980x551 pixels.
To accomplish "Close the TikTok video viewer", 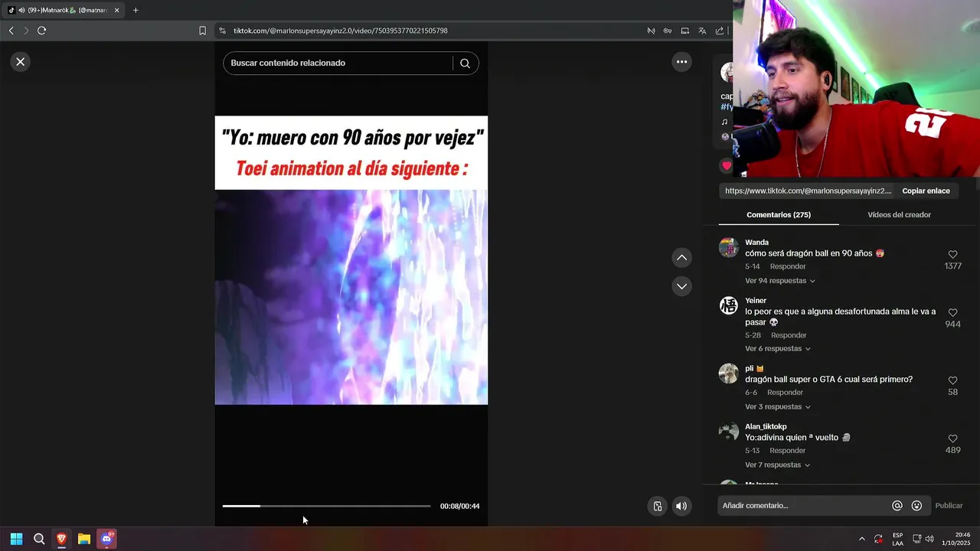I will (21, 62).
